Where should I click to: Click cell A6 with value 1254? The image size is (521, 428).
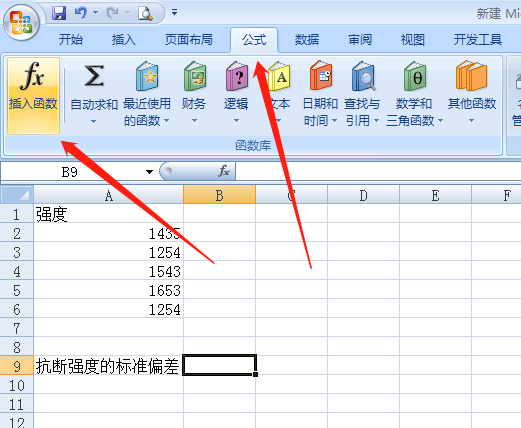[x=108, y=309]
